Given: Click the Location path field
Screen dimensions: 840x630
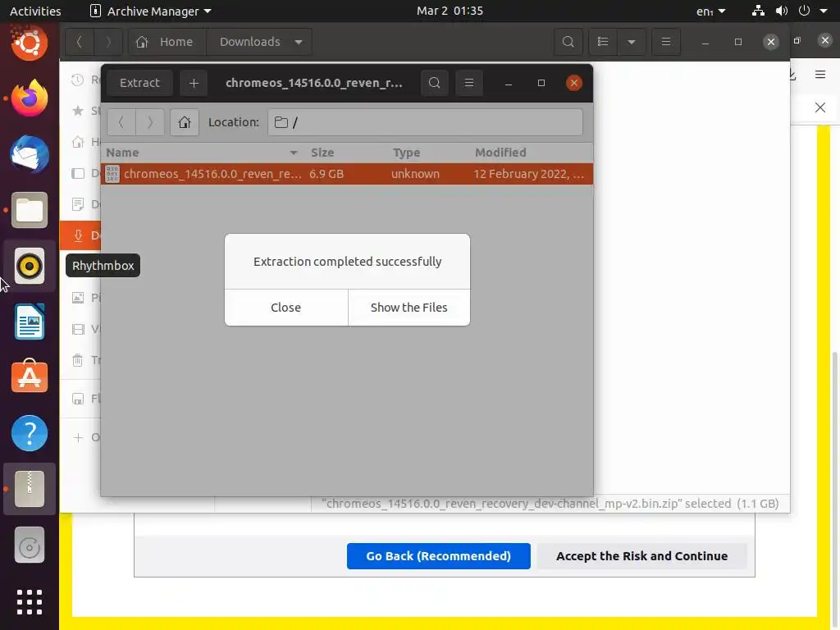Looking at the screenshot, I should (426, 122).
